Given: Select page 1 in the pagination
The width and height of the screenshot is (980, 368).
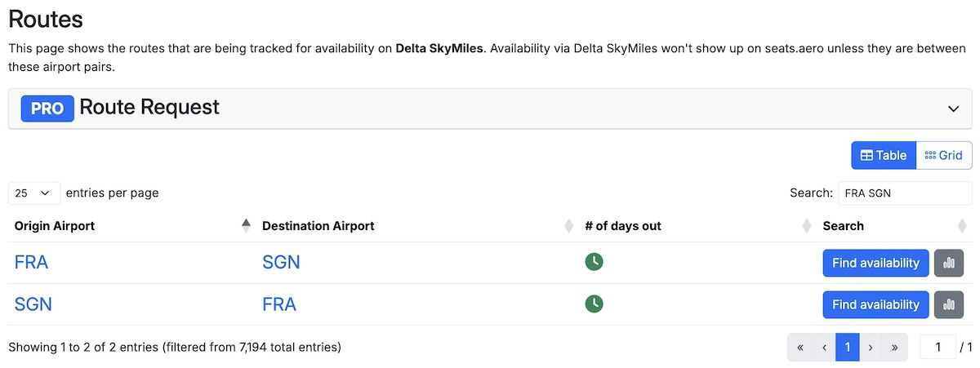Looking at the screenshot, I should 848,348.
